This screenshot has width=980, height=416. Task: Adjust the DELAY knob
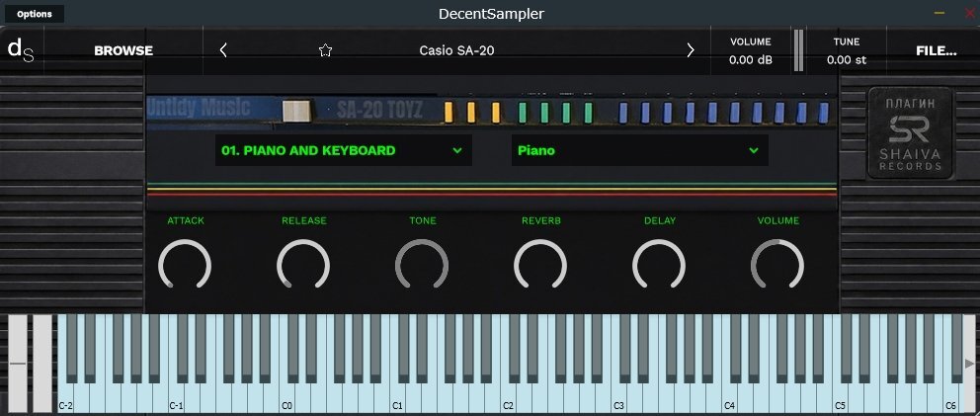click(x=659, y=265)
